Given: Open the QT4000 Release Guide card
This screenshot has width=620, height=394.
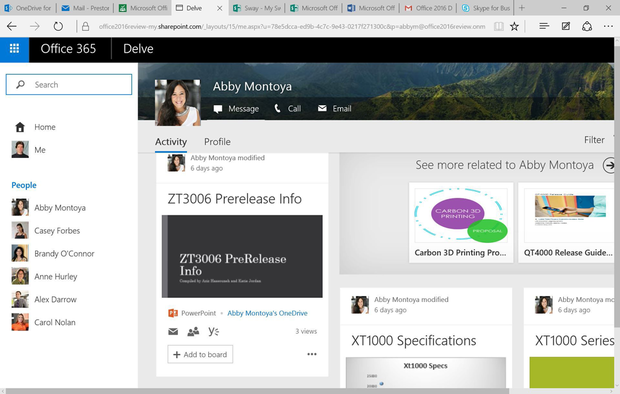Looking at the screenshot, I should coord(567,223).
